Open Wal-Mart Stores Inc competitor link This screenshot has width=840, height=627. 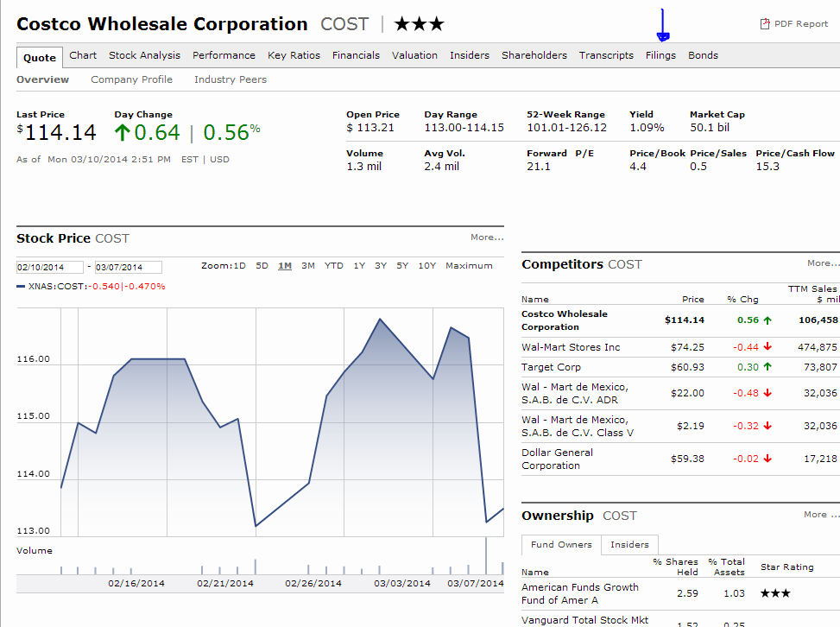571,347
